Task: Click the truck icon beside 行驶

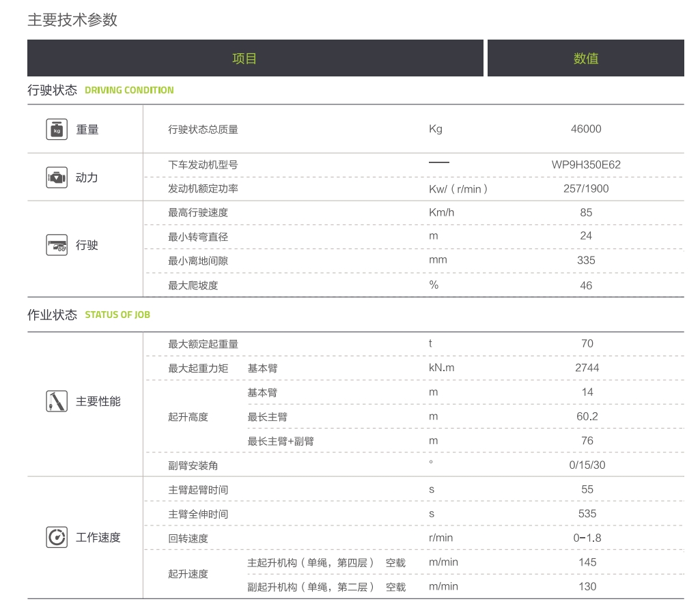Action: [57, 245]
